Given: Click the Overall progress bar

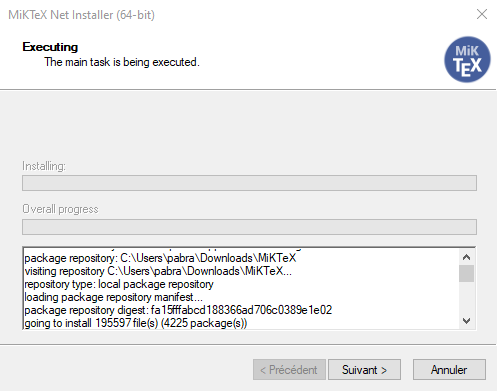Looking at the screenshot, I should (x=249, y=227).
